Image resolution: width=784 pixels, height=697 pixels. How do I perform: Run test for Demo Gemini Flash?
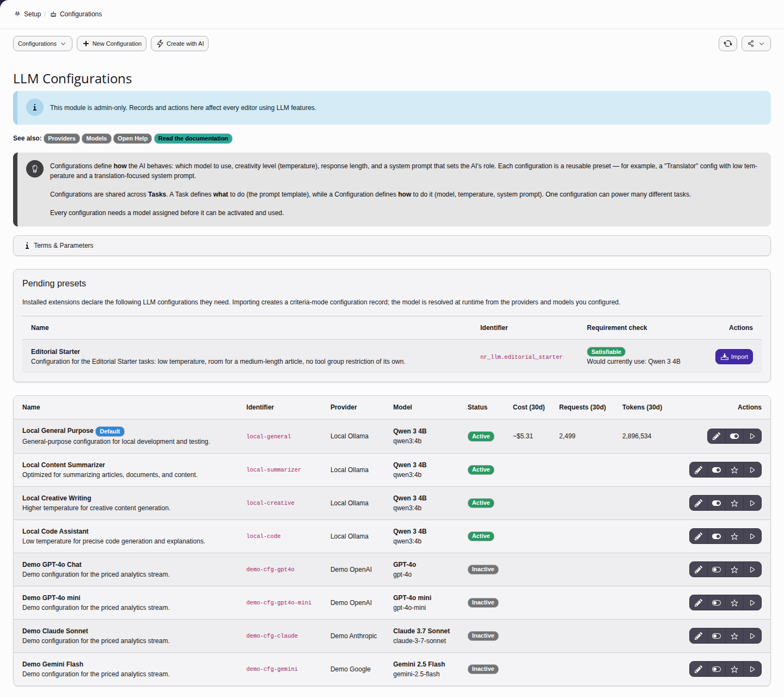pyautogui.click(x=752, y=669)
